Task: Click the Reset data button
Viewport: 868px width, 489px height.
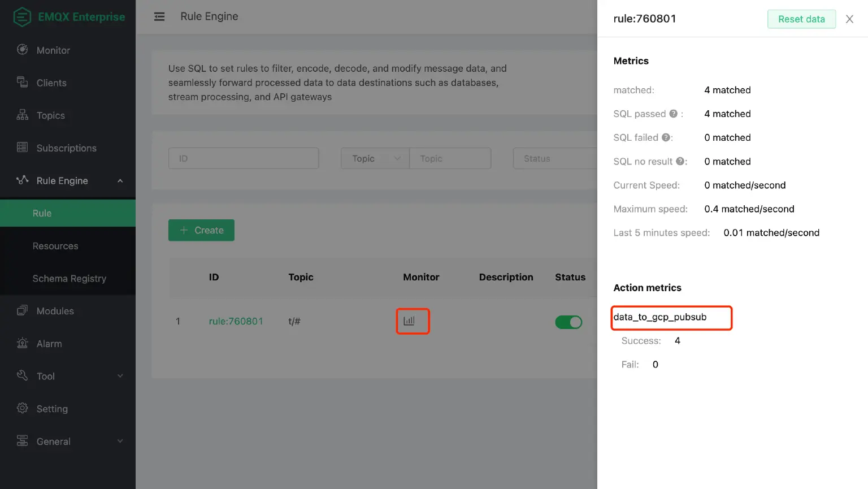Action: 801,19
